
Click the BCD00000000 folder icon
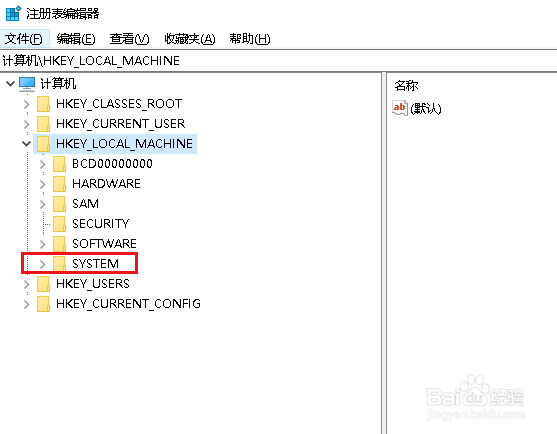click(59, 164)
